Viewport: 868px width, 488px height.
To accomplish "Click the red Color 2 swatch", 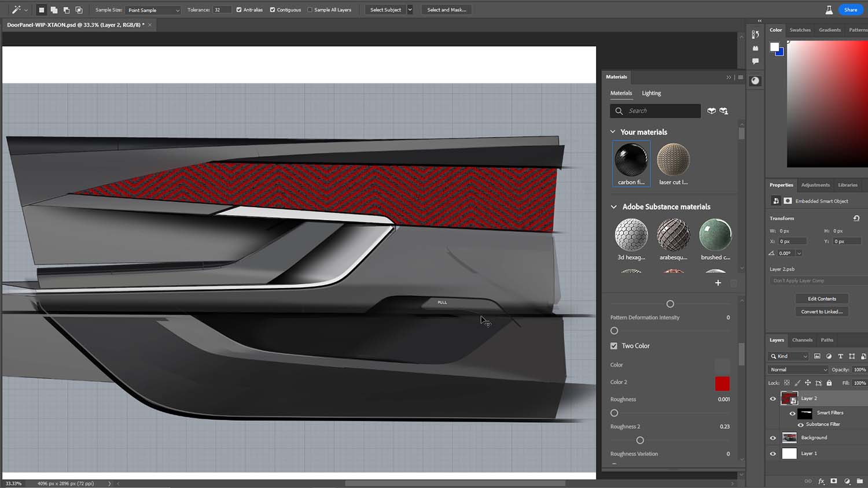I will point(722,383).
